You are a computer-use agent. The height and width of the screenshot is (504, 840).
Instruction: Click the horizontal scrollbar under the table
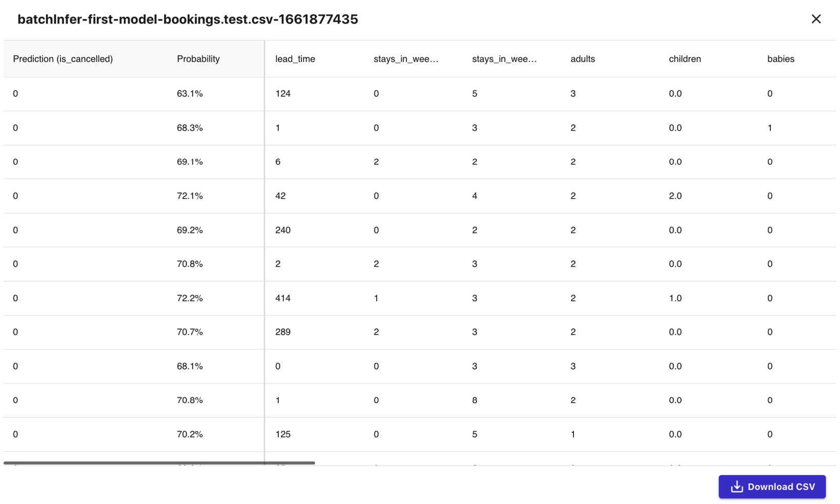[x=159, y=463]
